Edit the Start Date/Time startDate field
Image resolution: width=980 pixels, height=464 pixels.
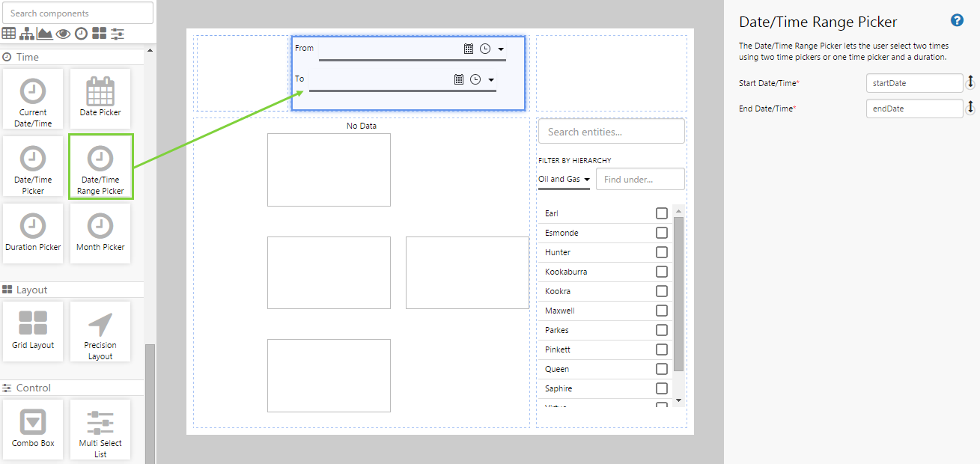[914, 83]
